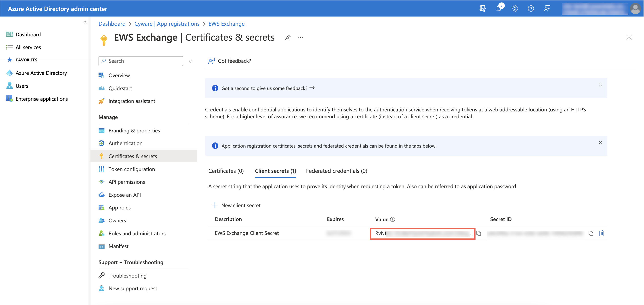Collapse the left portal sidebar
The image size is (644, 305).
85,22
